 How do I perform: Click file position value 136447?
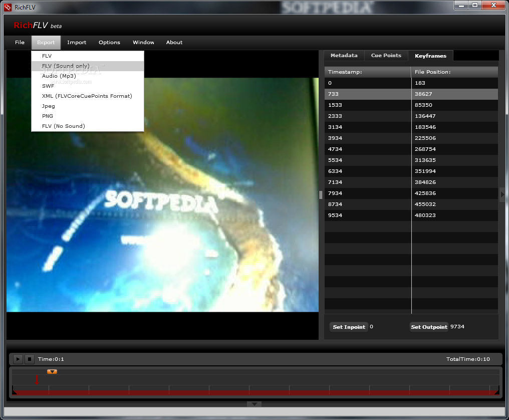(x=425, y=116)
